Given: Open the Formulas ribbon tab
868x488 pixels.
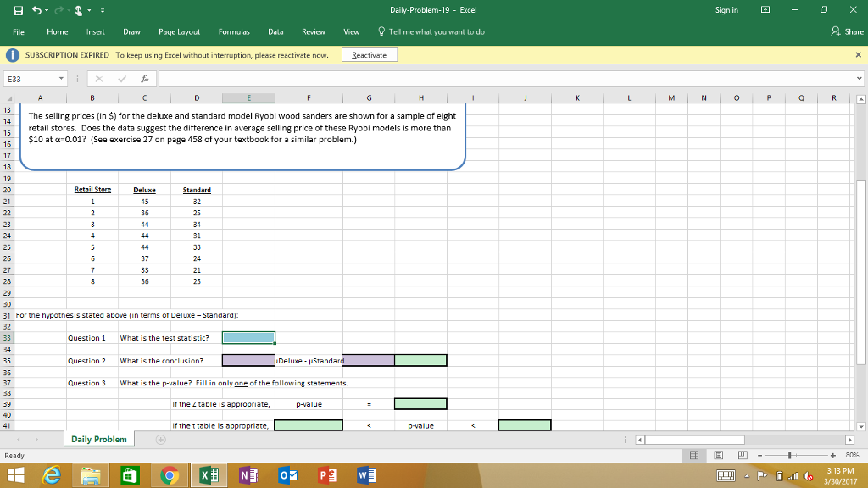Looking at the screenshot, I should [234, 31].
